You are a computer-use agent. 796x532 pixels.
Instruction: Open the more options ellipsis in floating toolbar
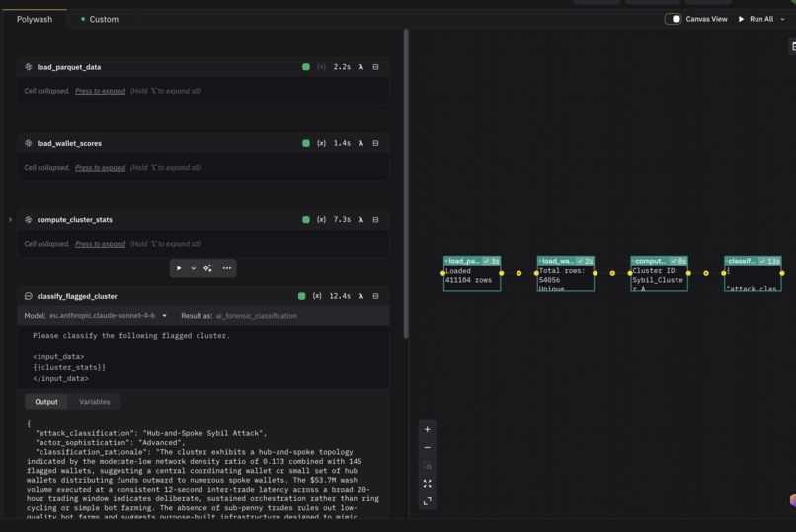click(x=227, y=268)
